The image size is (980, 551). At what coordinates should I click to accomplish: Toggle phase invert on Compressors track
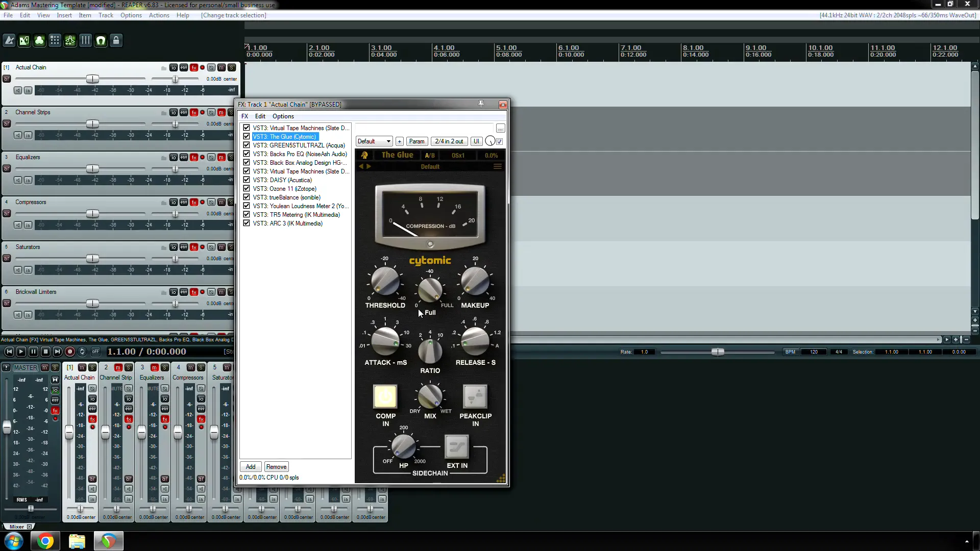(211, 202)
